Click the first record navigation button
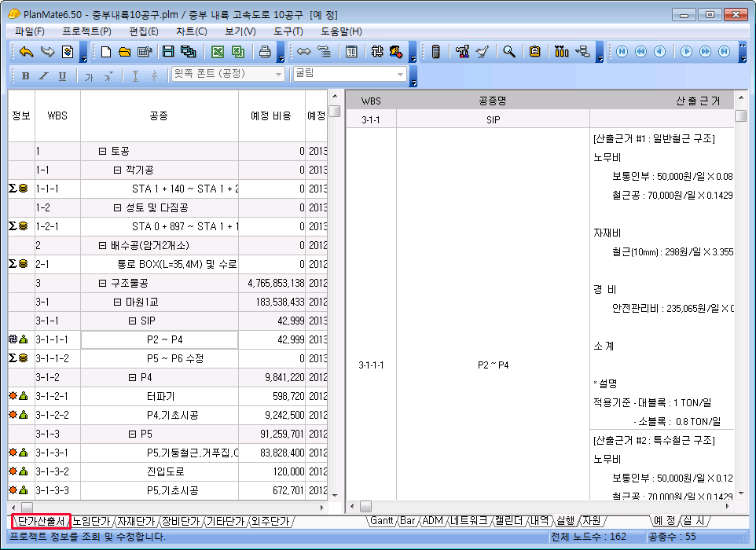Screen dimensions: 756x550 point(622,52)
